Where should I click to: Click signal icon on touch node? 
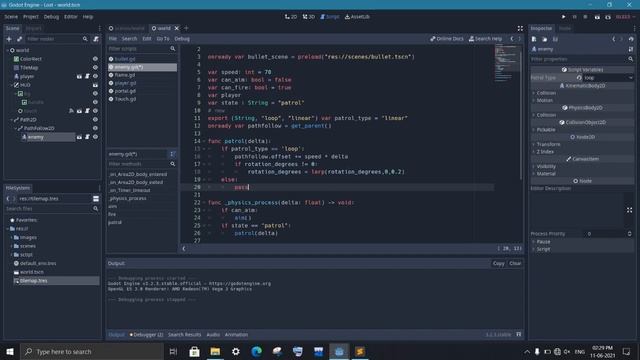point(71,111)
